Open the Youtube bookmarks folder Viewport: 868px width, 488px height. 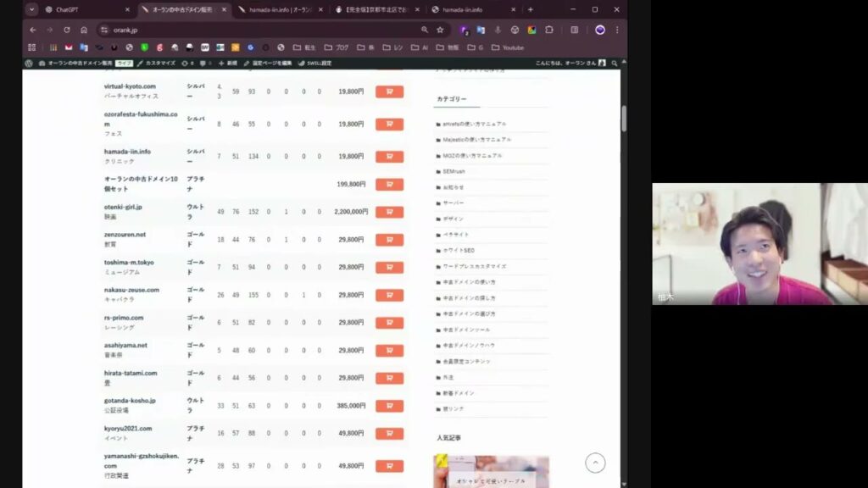pyautogui.click(x=507, y=47)
